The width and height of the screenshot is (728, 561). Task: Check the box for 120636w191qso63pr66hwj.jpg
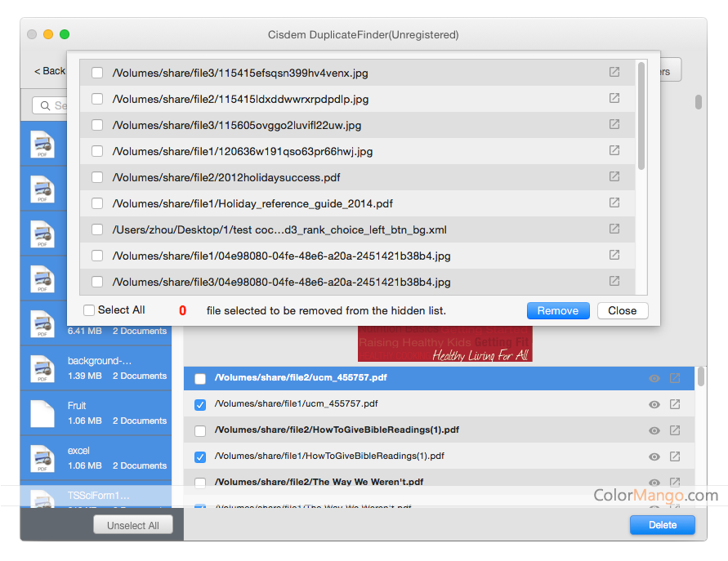[97, 151]
